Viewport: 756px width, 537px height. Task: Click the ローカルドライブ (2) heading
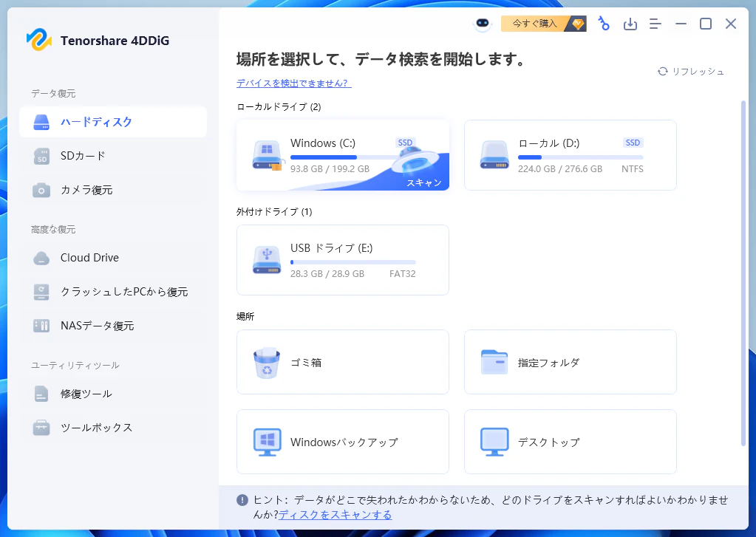[x=279, y=107]
